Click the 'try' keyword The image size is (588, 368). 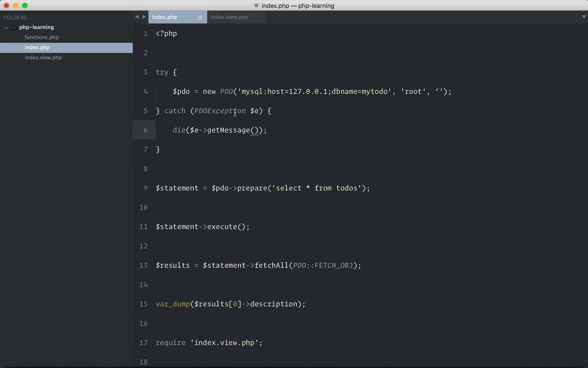click(162, 72)
